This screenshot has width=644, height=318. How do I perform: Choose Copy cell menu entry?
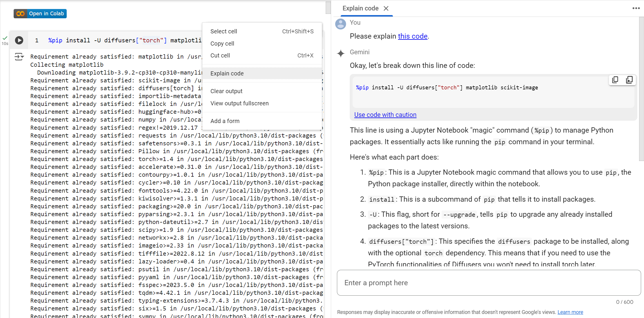222,44
